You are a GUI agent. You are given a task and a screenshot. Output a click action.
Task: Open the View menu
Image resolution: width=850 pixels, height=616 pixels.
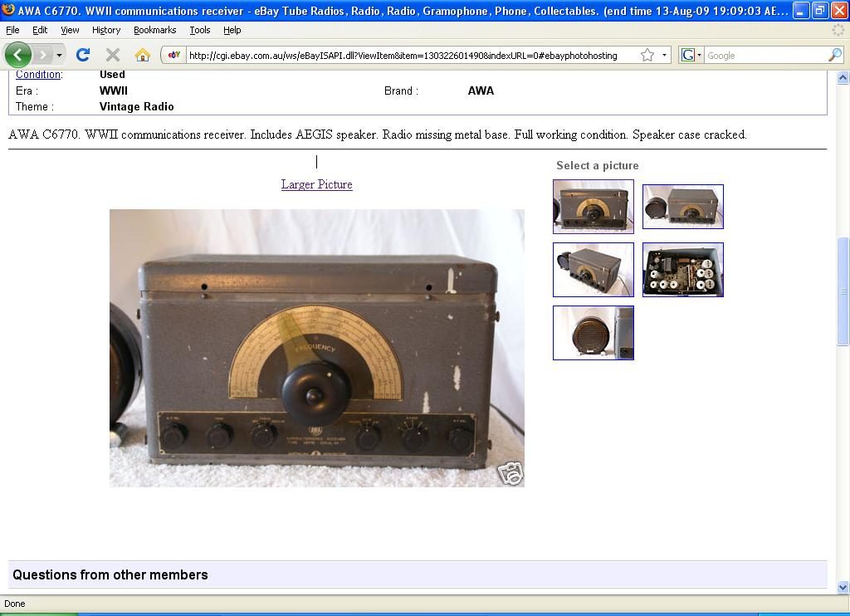click(70, 31)
